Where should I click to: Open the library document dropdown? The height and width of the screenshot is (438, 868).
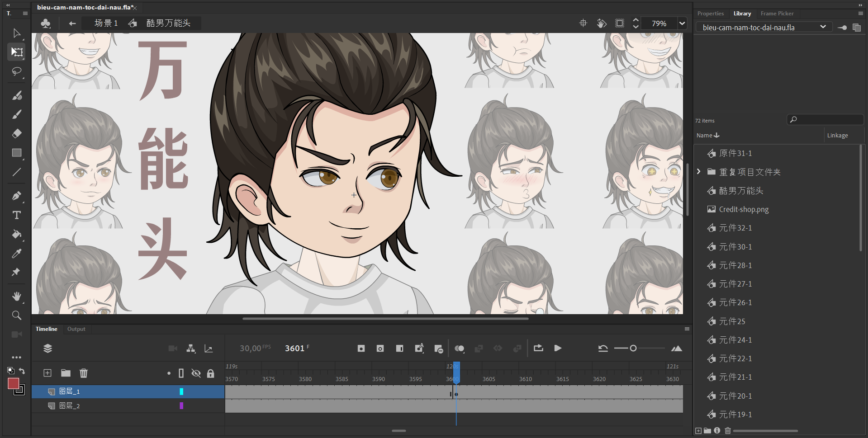[x=823, y=27]
